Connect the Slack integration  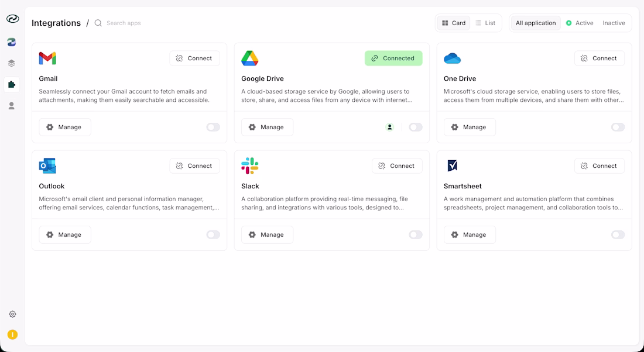397,165
